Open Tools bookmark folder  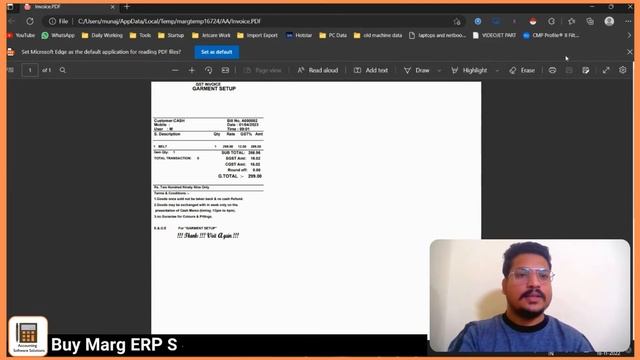point(140,36)
